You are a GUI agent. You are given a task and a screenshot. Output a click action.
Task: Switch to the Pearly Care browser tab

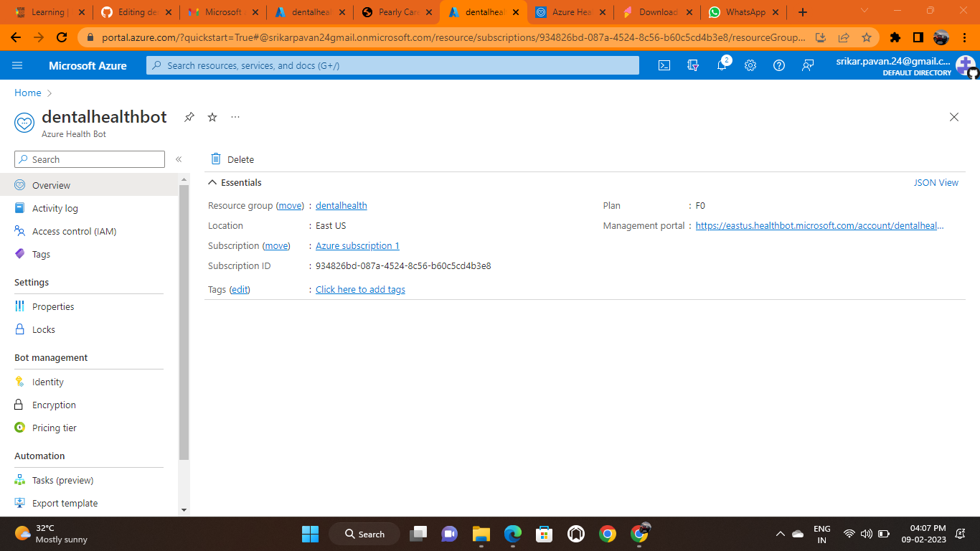point(397,12)
